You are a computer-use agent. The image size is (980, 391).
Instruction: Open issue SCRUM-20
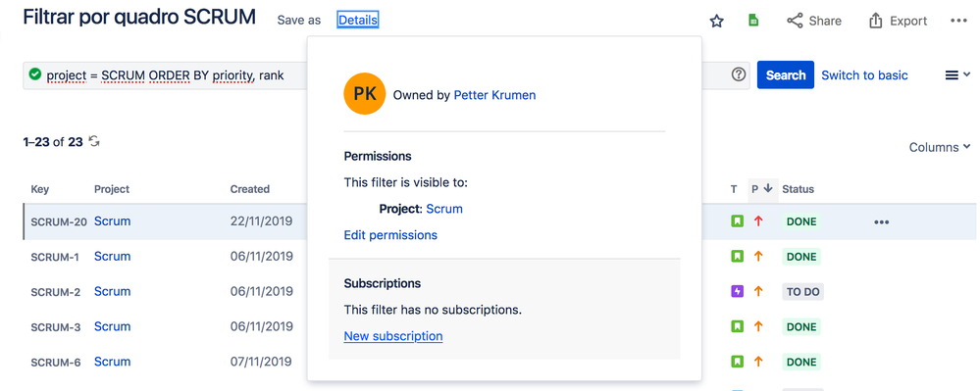point(59,221)
